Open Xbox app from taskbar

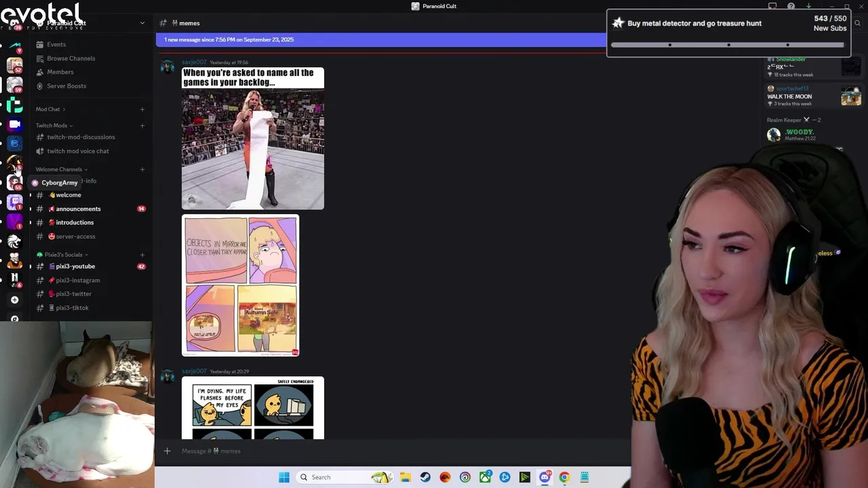[485, 477]
